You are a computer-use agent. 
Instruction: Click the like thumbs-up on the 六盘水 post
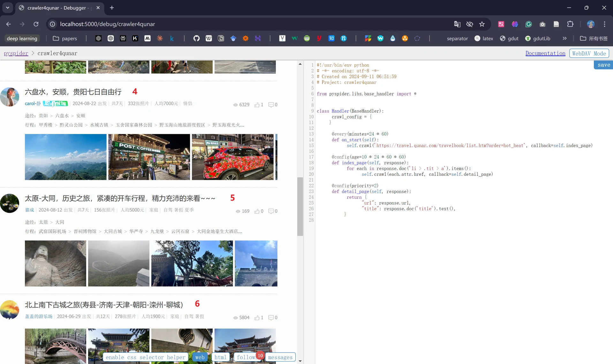coord(257,105)
